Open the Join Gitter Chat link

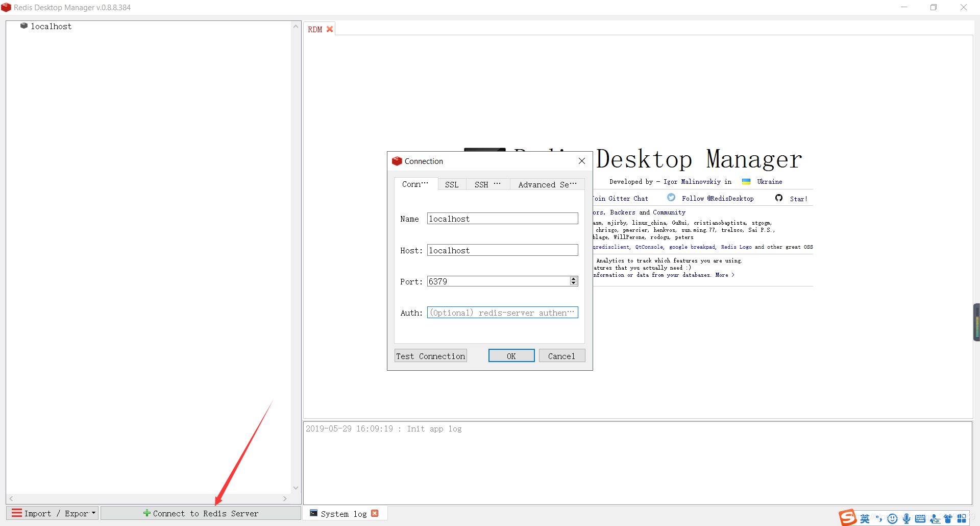click(x=620, y=198)
